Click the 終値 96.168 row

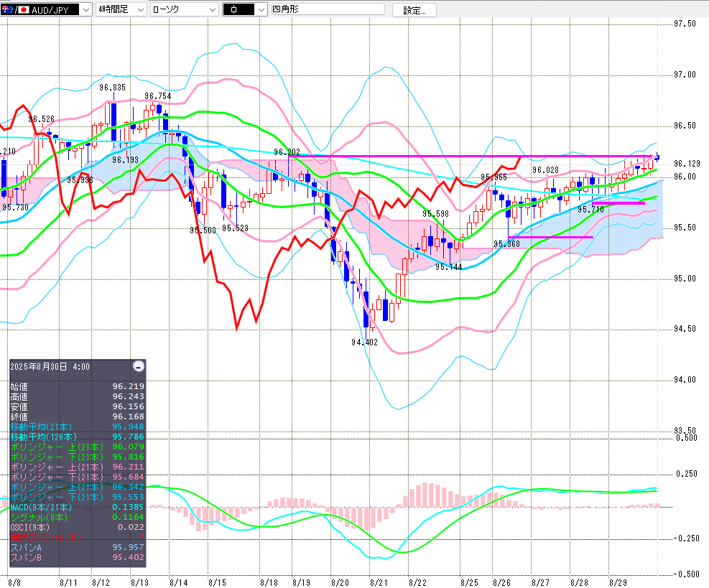(x=78, y=416)
